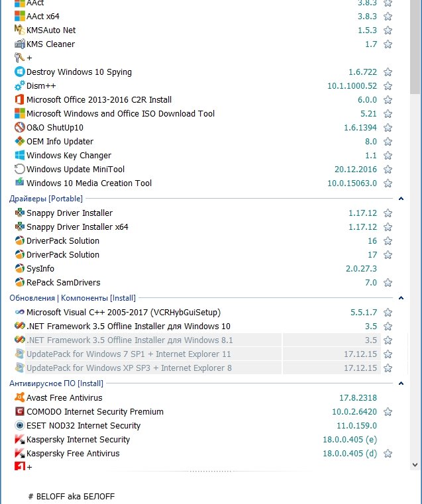
Task: Click the vertical scrollbar thumb
Action: [415, 46]
